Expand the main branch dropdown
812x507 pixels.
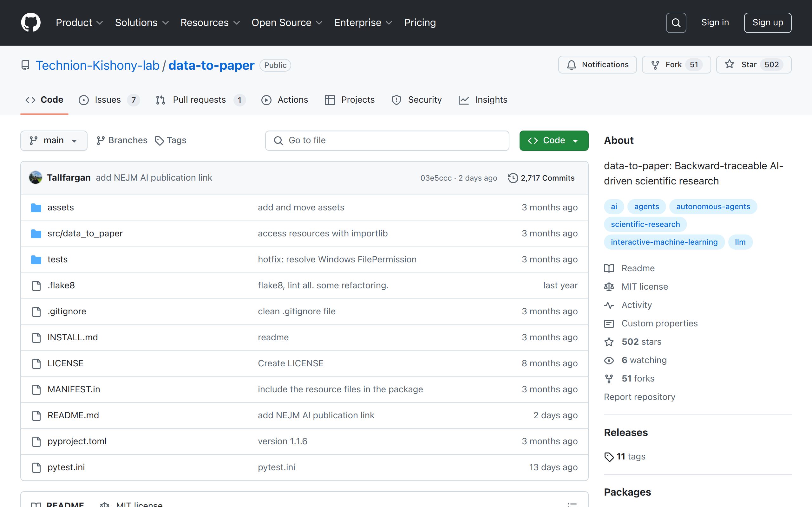(54, 140)
